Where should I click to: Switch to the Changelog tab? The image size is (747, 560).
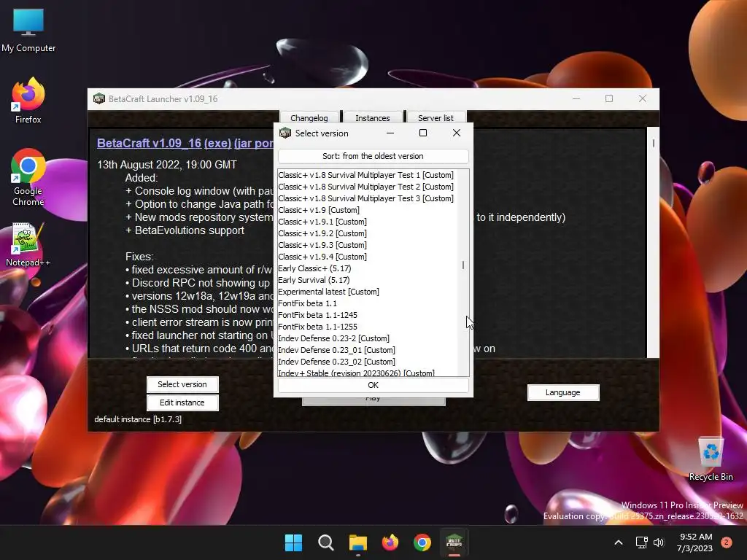309,117
